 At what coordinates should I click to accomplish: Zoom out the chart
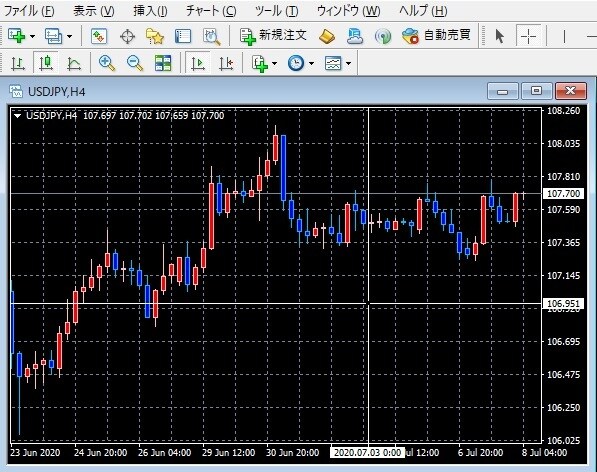(x=135, y=63)
